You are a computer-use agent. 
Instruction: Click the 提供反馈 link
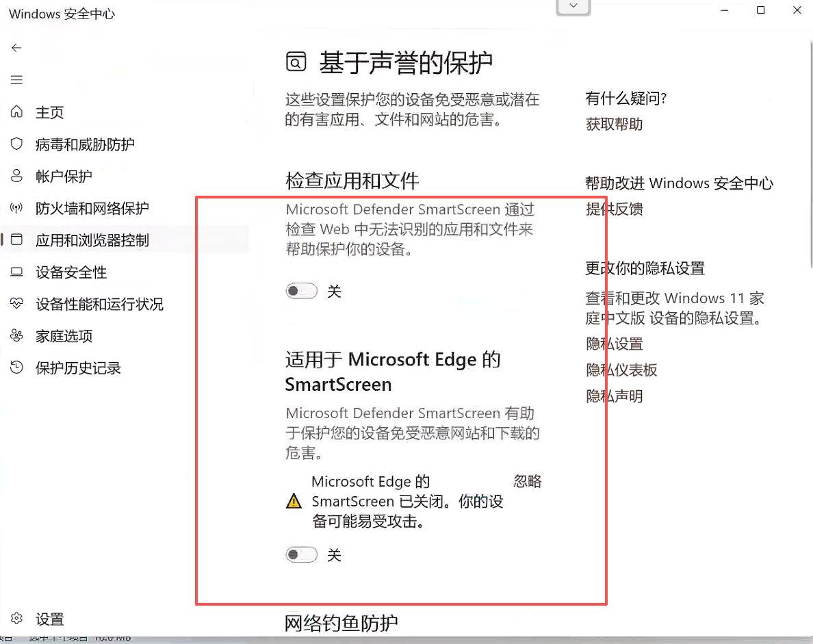pos(614,209)
